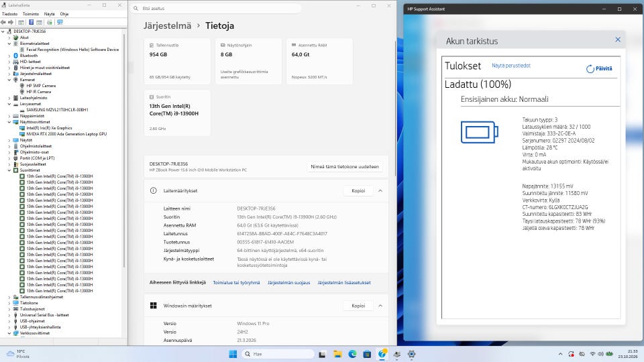Click the blue help icon in Laitehallinta toolbar
The image size is (644, 362).
click(31, 22)
